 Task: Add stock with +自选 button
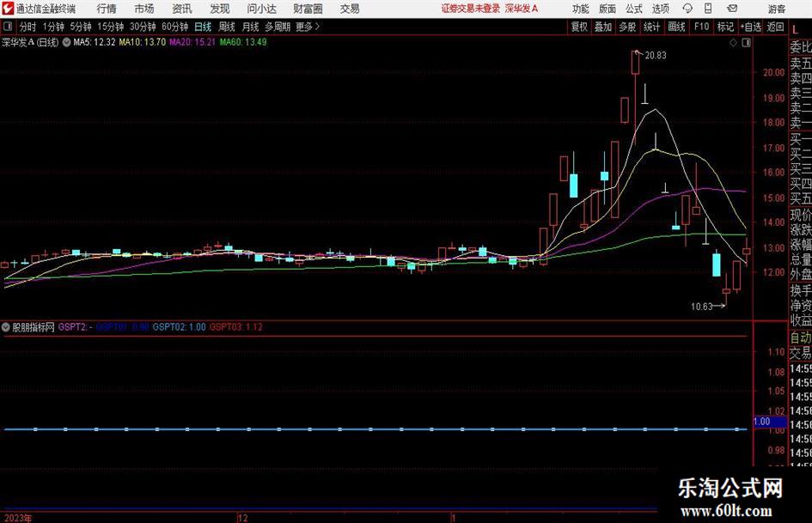point(751,27)
